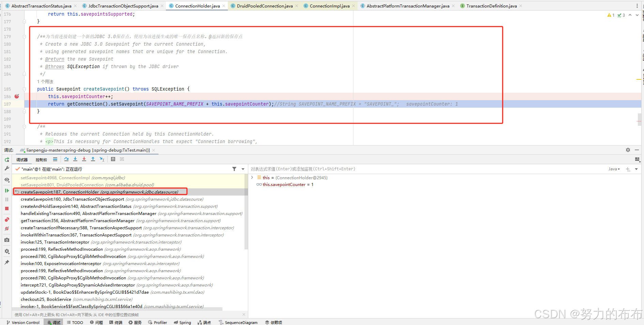Open TODO tool window
The image size is (644, 325).
point(75,322)
